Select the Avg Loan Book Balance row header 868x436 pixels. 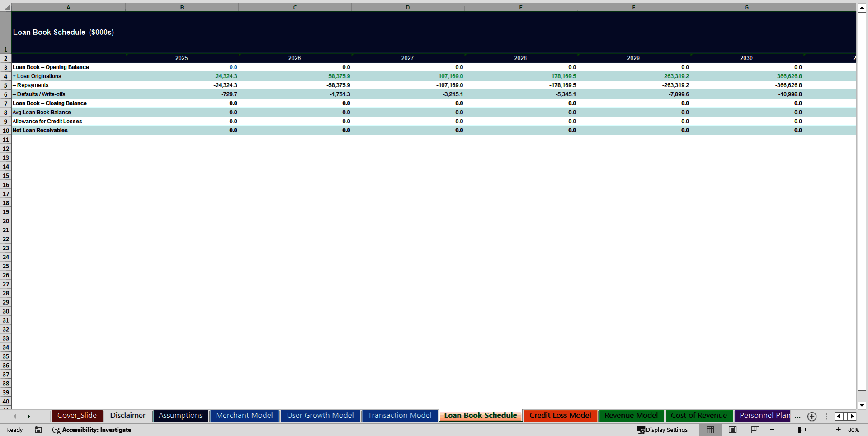click(x=5, y=112)
